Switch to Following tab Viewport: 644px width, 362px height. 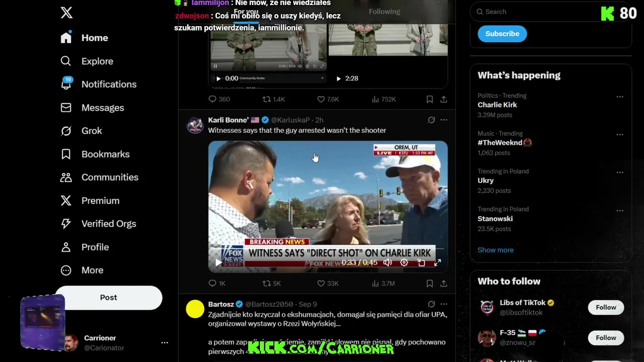(384, 12)
